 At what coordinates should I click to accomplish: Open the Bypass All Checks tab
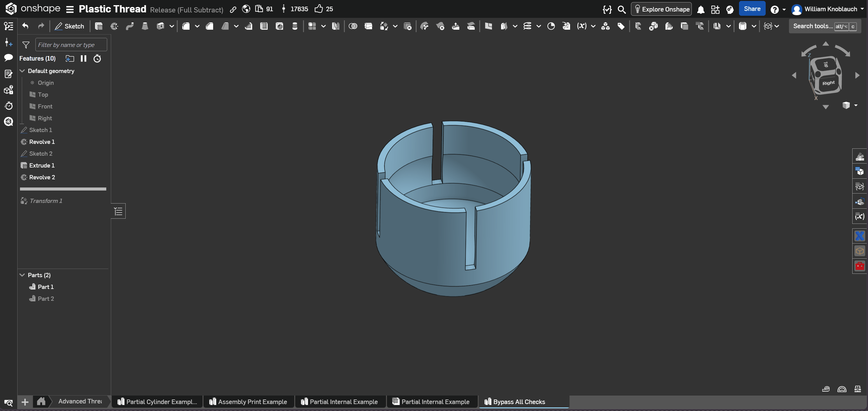(524, 402)
